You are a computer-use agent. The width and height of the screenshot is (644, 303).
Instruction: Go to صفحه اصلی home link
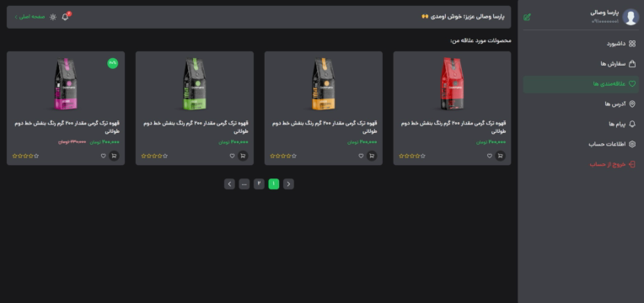(x=30, y=17)
